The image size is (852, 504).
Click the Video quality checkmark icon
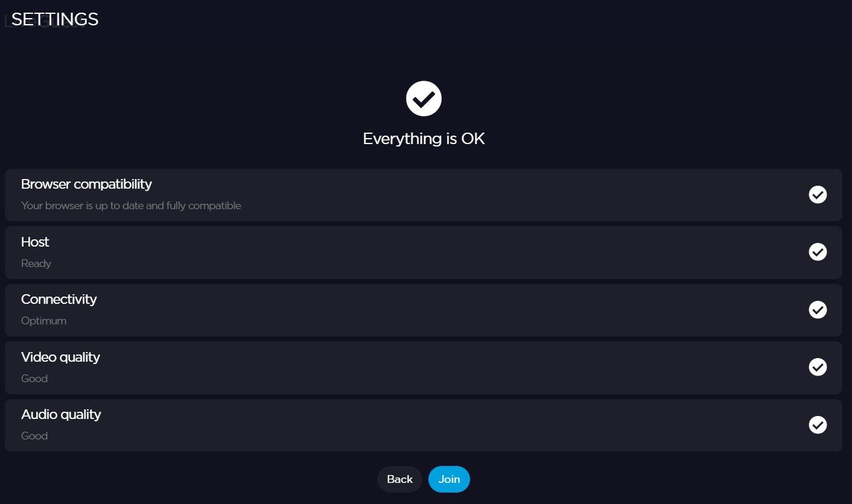pyautogui.click(x=818, y=367)
